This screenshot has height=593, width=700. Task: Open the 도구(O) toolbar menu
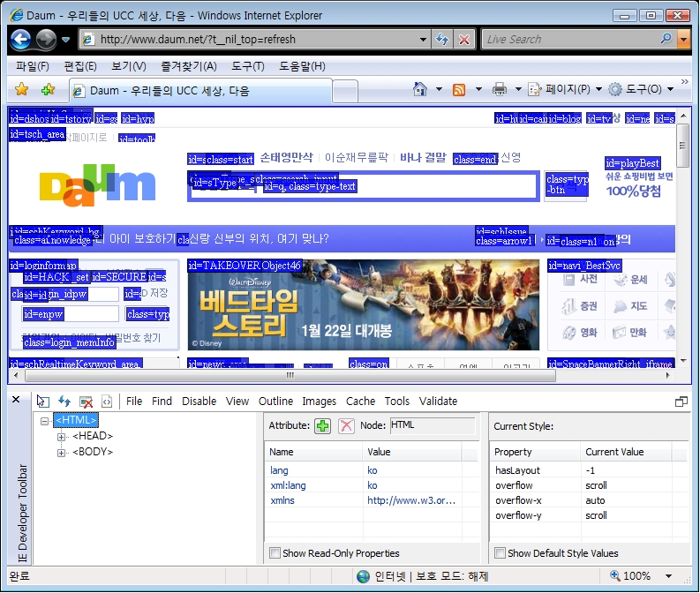tap(641, 89)
